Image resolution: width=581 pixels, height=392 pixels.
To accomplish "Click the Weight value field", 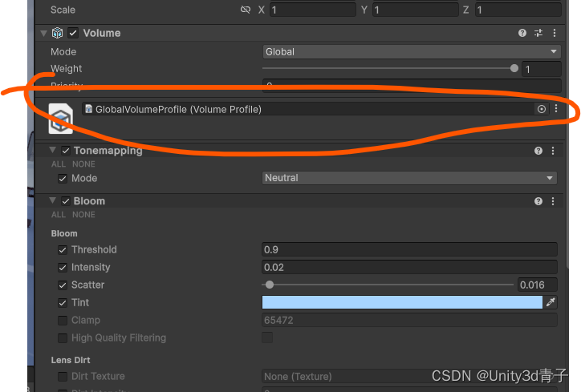I will click(x=541, y=69).
